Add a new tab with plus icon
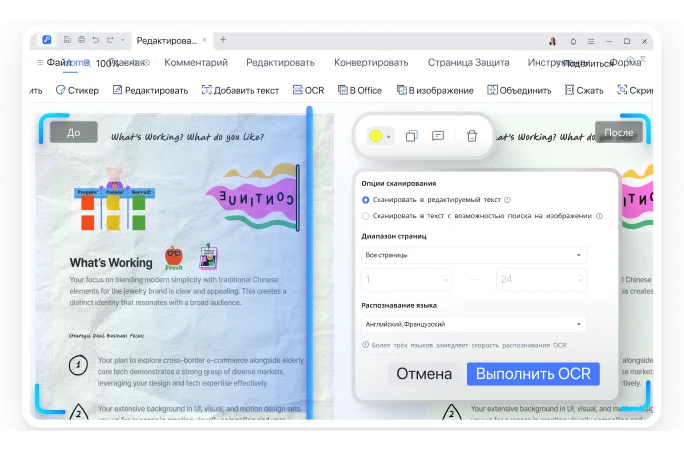This screenshot has height=456, width=684. (x=223, y=40)
